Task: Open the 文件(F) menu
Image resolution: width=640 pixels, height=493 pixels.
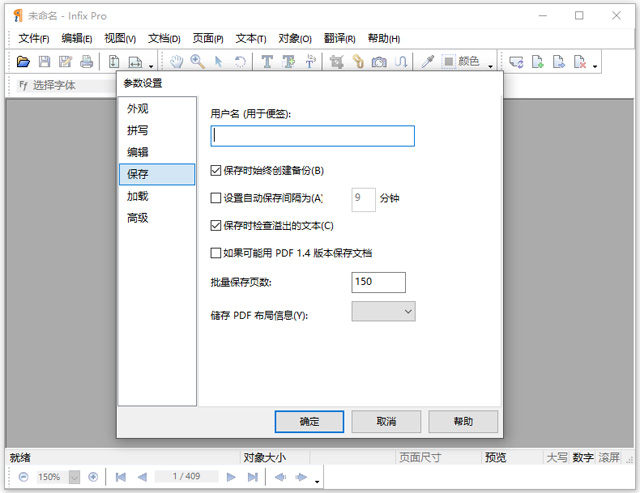Action: coord(34,38)
